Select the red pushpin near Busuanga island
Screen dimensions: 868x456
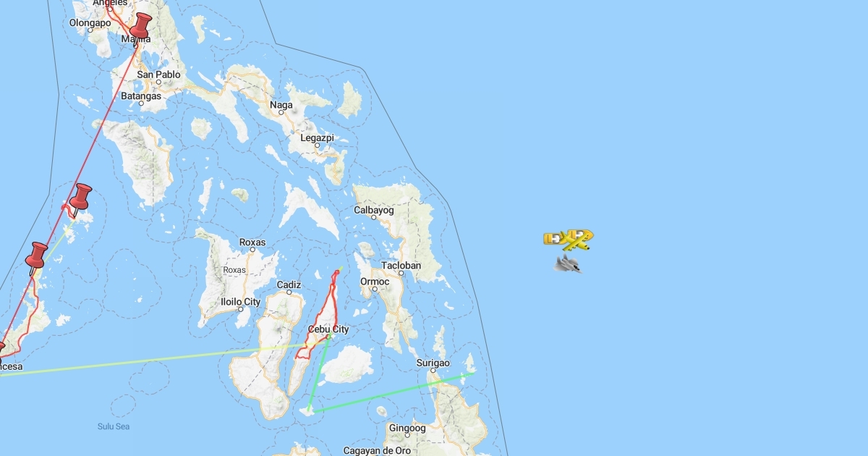point(80,197)
